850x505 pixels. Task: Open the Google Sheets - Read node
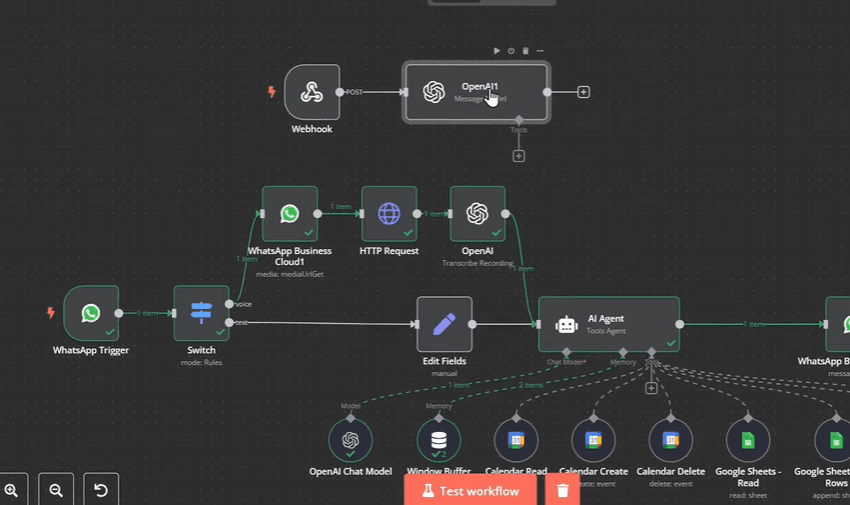pyautogui.click(x=748, y=440)
